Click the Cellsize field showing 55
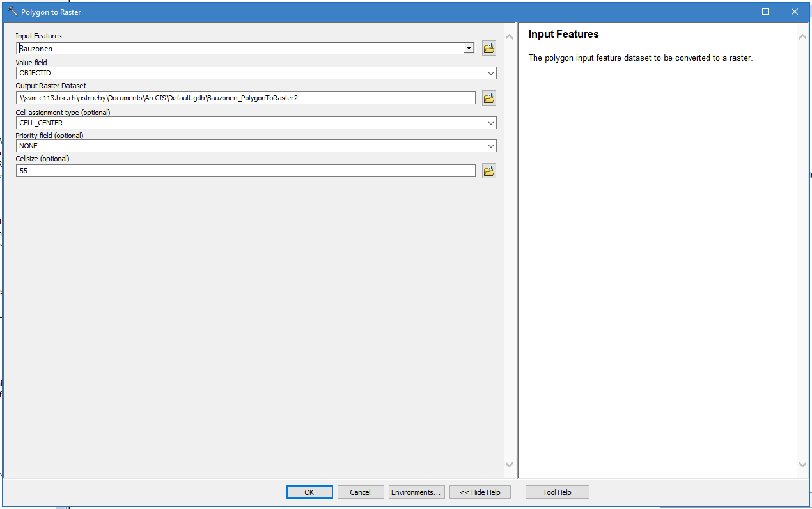Viewport: 812px width, 509px height. [x=246, y=171]
